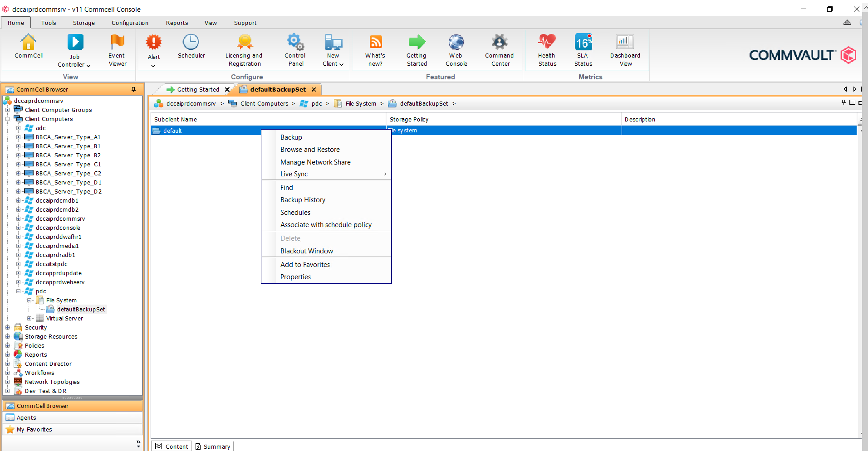868x451 pixels.
Task: Collapse the ribbon with the up arrow
Action: click(x=847, y=23)
